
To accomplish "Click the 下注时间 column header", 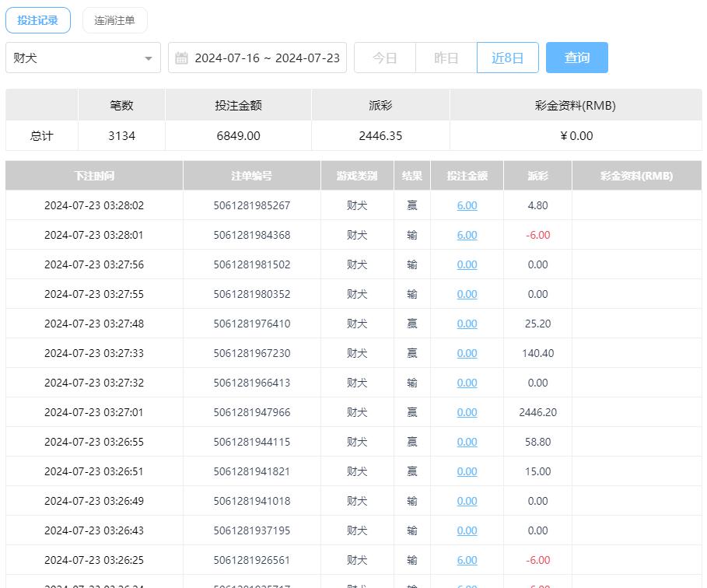I will (x=94, y=176).
